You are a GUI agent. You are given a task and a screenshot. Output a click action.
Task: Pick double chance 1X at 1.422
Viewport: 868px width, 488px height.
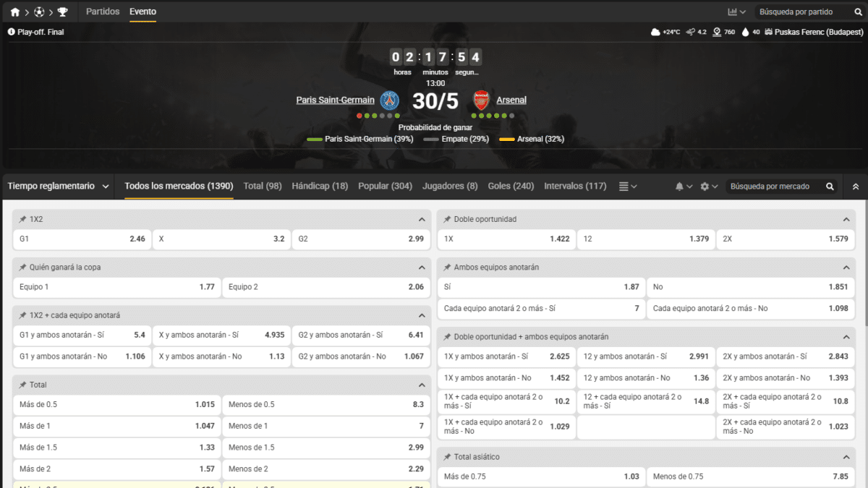pos(506,239)
